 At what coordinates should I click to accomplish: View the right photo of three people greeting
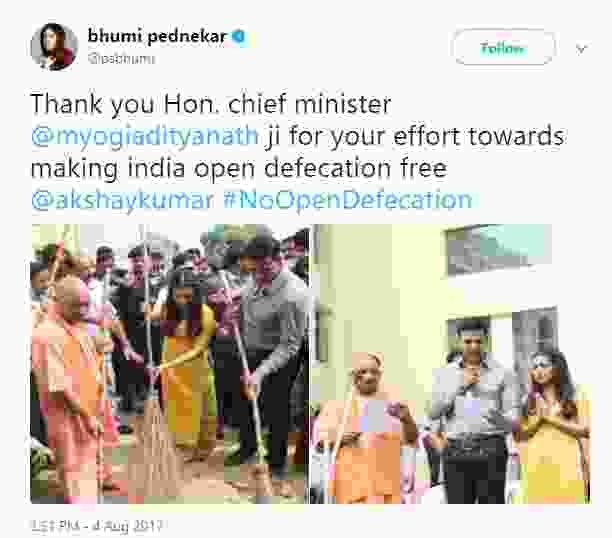(451, 363)
